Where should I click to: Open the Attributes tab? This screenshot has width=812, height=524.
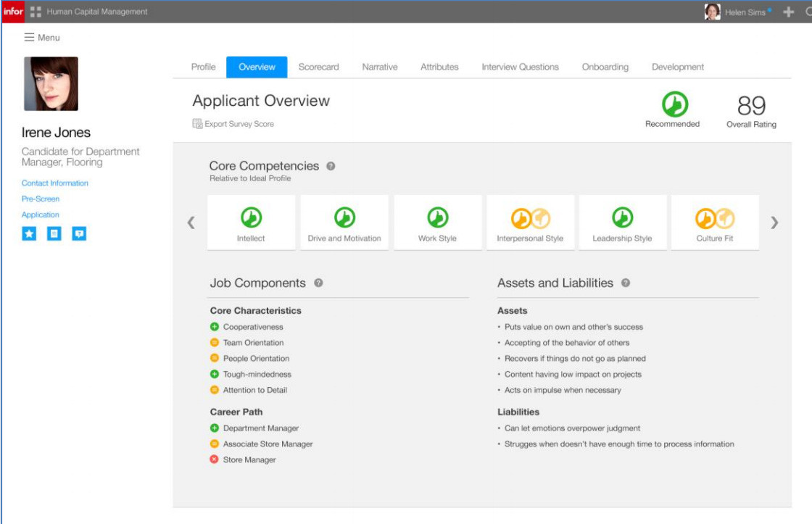click(x=439, y=67)
